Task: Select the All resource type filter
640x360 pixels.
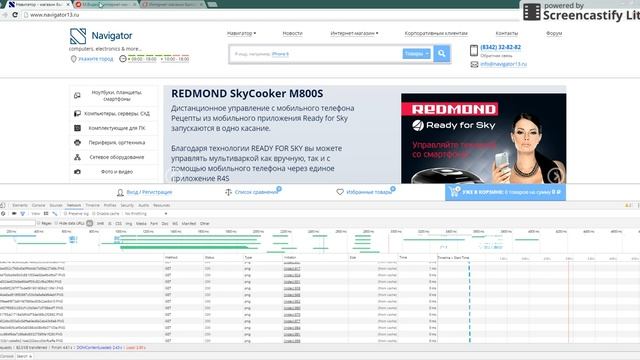Action: coord(90,223)
